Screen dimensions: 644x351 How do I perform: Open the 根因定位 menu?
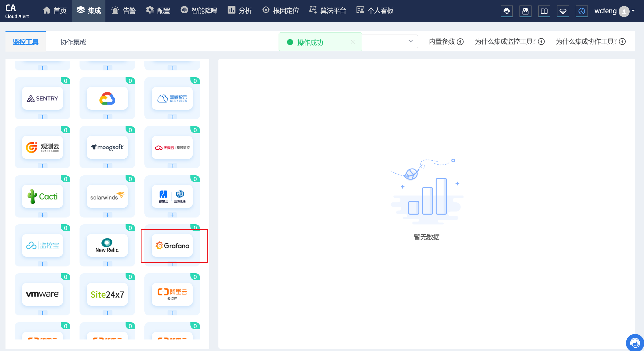[x=280, y=11]
